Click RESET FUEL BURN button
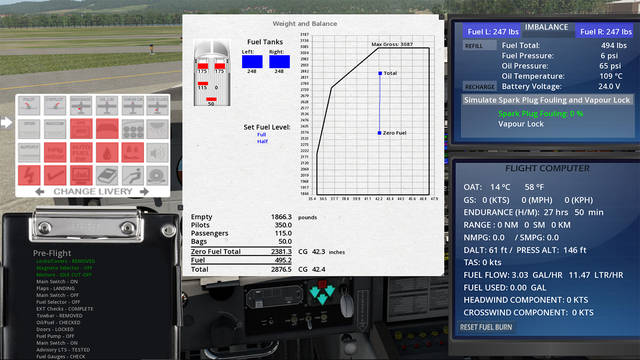The height and width of the screenshot is (360, 640). point(486,327)
